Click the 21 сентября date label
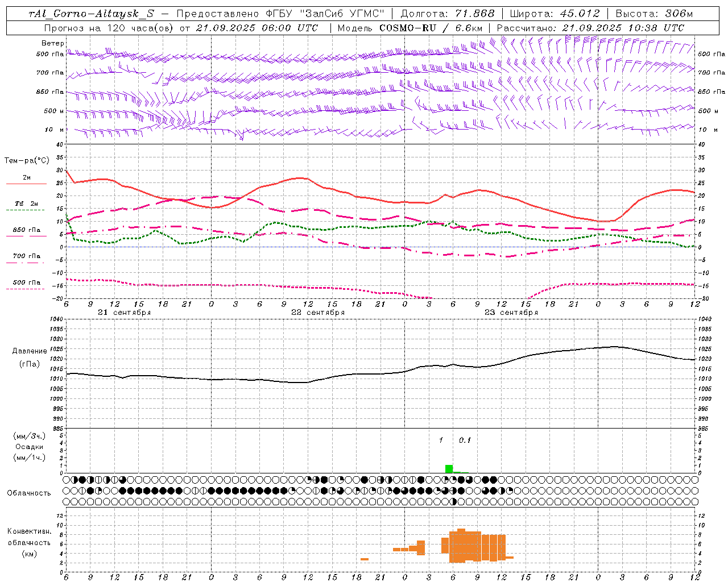The height and width of the screenshot is (582, 728). (124, 313)
